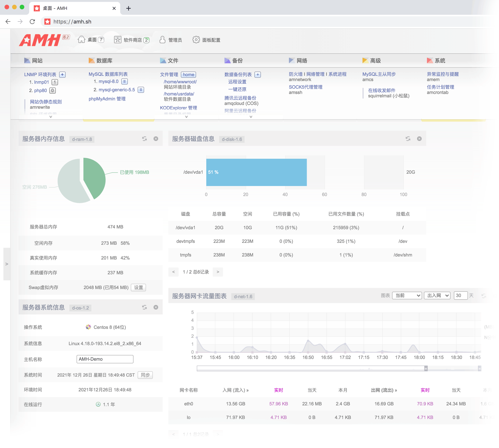
Task: Open 任务计划管理 link
Action: pyautogui.click(x=441, y=87)
